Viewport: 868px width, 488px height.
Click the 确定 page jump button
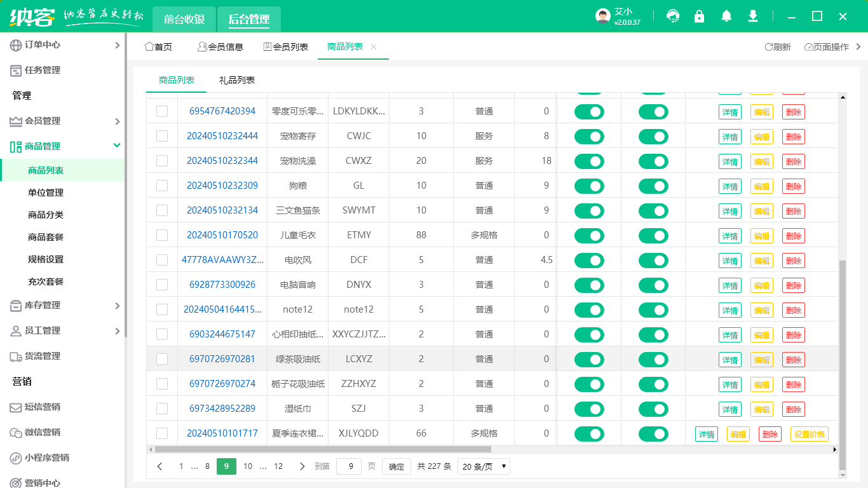(397, 466)
